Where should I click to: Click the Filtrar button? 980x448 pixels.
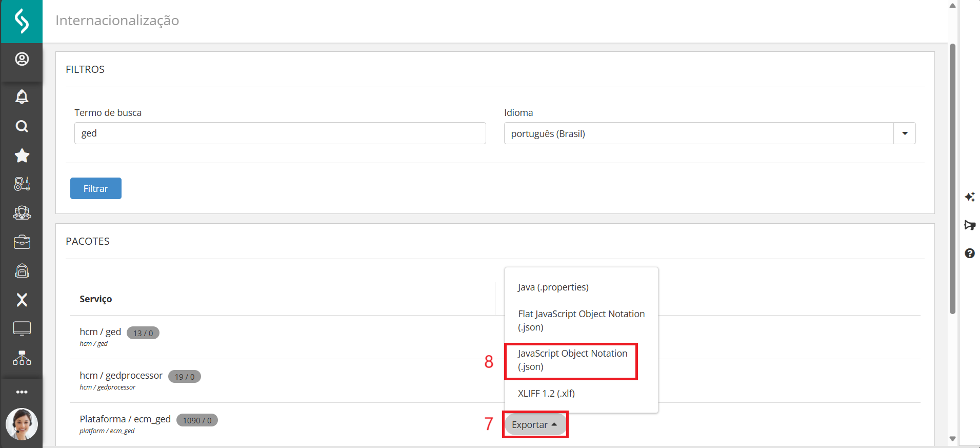pos(96,188)
